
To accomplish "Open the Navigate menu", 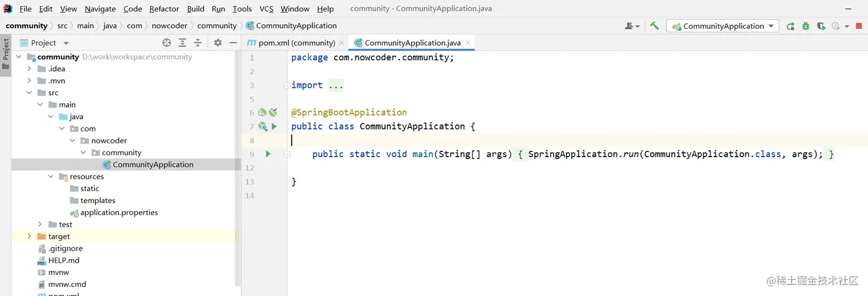I will point(100,9).
